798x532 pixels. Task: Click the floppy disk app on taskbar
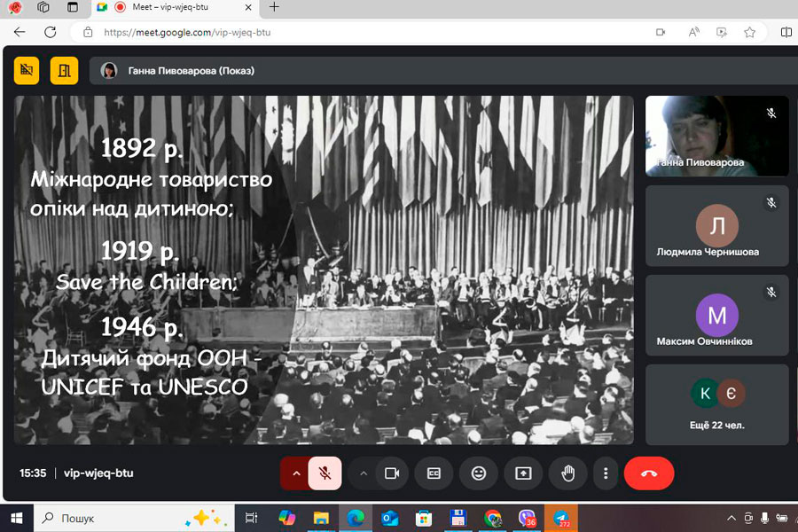tap(458, 518)
